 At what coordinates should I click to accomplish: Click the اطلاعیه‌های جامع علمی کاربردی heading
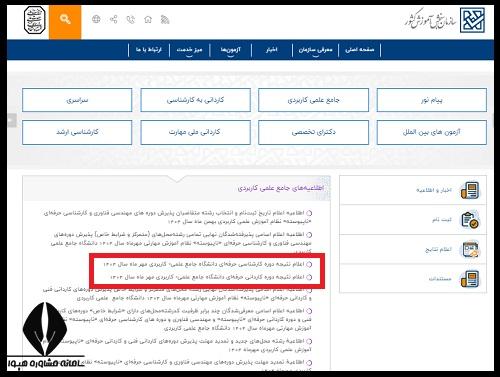pos(281,188)
